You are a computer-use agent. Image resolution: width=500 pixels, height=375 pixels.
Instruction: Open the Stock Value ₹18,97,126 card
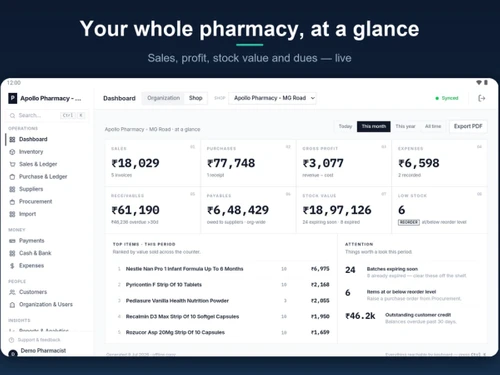click(344, 210)
